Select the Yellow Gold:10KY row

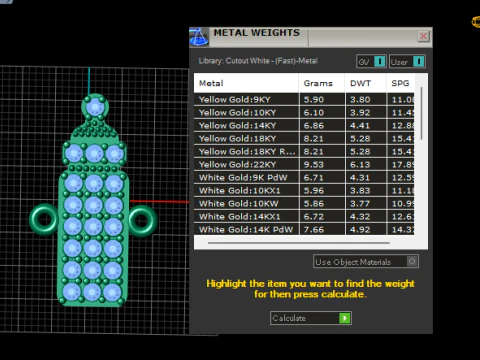304,113
